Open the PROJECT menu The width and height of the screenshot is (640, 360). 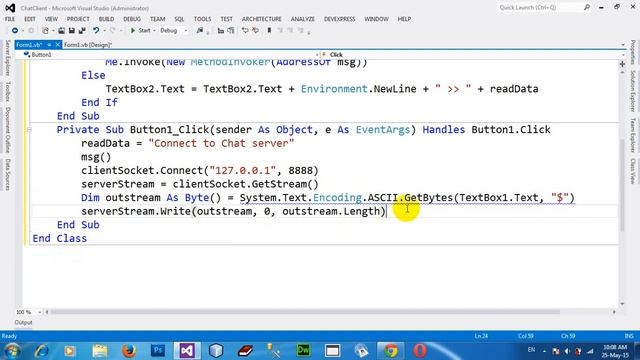pyautogui.click(x=78, y=19)
